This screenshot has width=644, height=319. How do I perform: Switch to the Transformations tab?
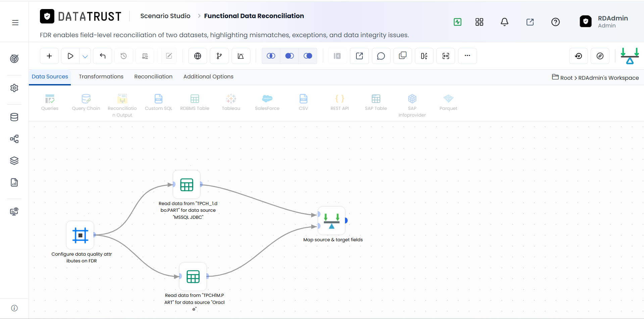tap(101, 77)
